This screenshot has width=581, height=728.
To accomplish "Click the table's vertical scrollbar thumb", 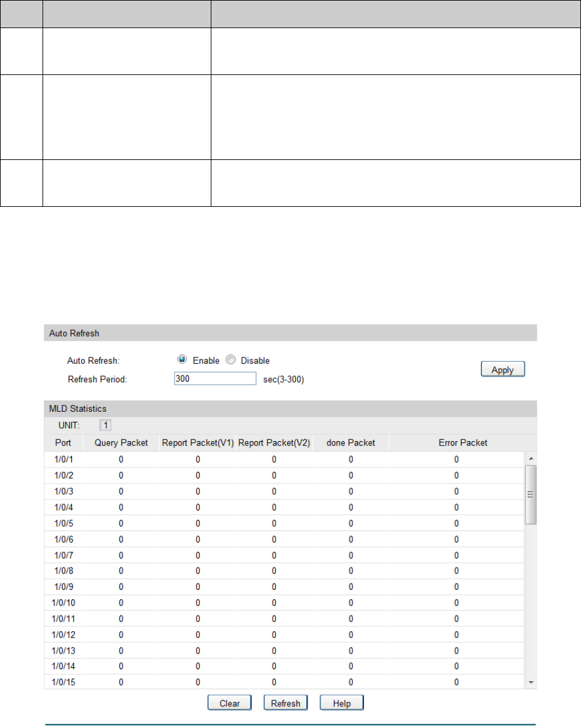I will [531, 495].
